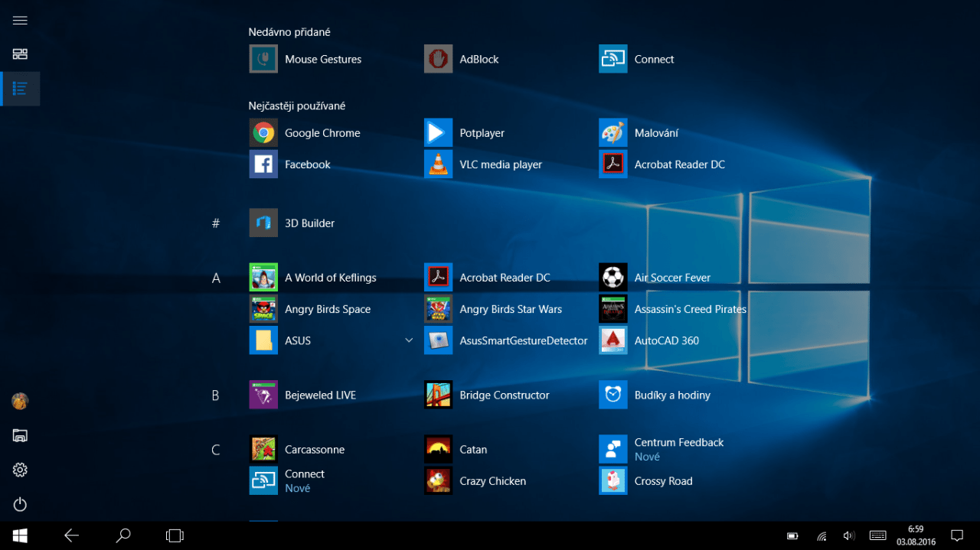Viewport: 980px width, 550px height.
Task: Click the user account avatar
Action: (20, 401)
